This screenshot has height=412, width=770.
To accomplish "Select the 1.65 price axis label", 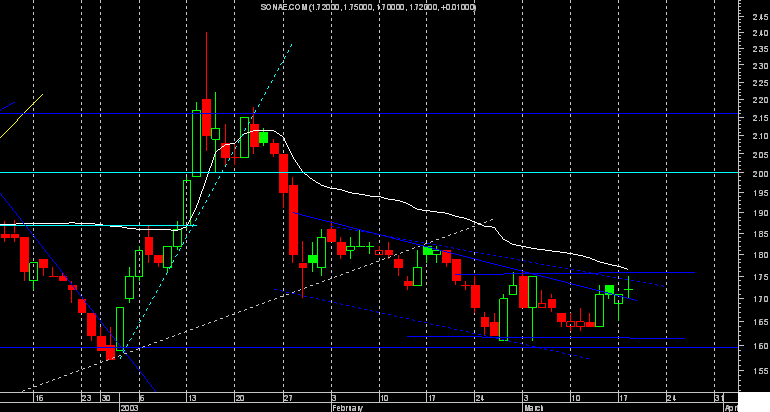I will coord(760,322).
